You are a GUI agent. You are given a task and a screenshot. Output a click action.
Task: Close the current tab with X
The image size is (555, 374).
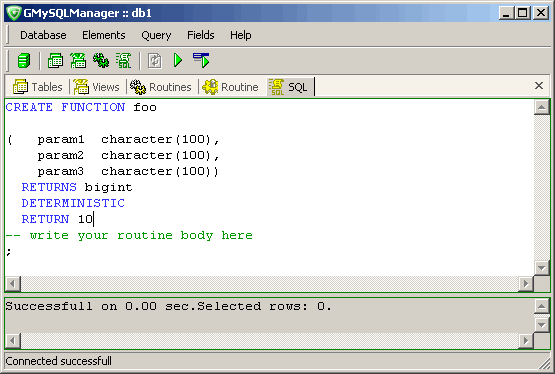click(539, 86)
